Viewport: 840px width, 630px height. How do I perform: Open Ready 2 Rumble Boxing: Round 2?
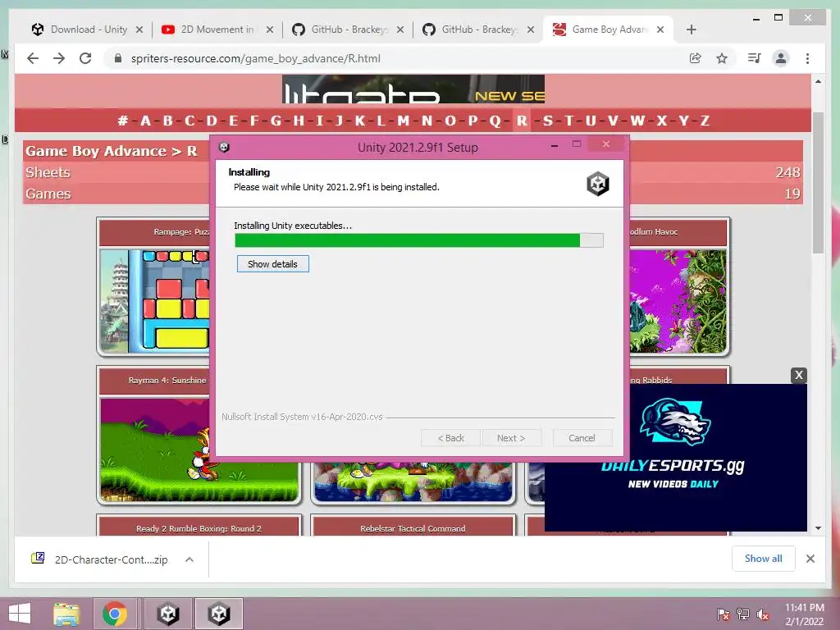pyautogui.click(x=199, y=528)
